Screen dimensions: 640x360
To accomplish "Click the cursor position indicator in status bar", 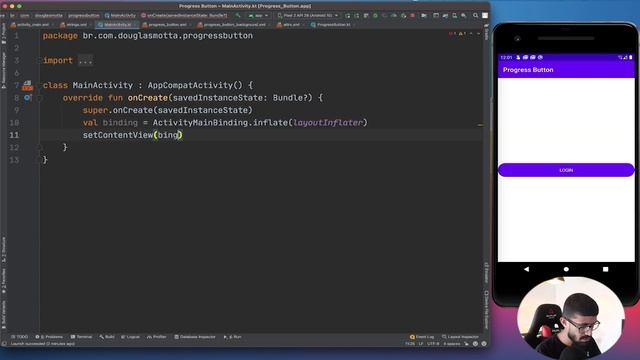I will click(x=409, y=344).
